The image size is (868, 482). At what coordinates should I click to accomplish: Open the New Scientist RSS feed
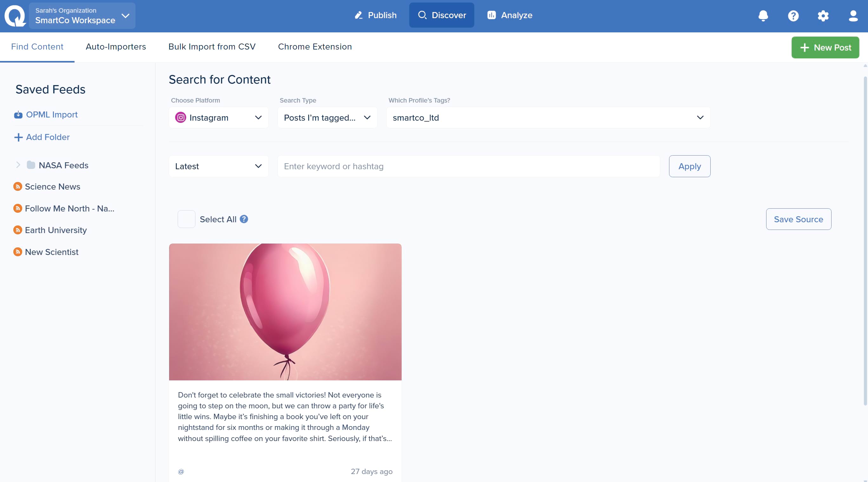point(52,252)
